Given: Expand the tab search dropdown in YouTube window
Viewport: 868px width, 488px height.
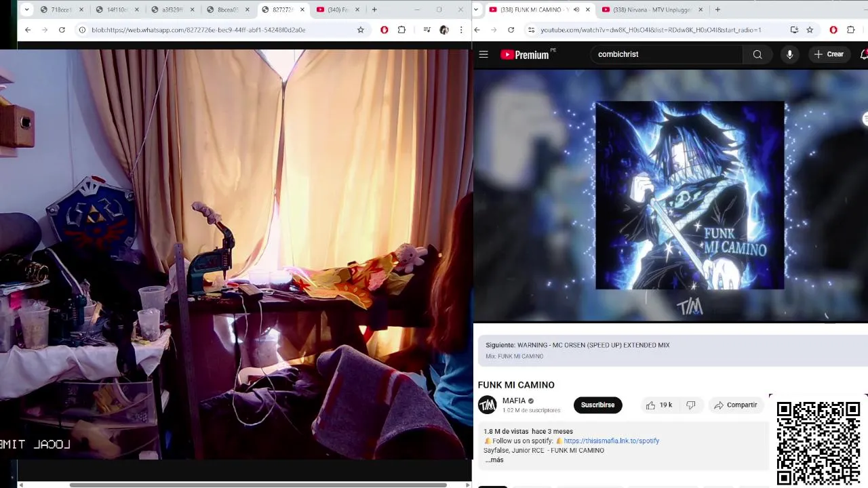Looking at the screenshot, I should coord(477,9).
